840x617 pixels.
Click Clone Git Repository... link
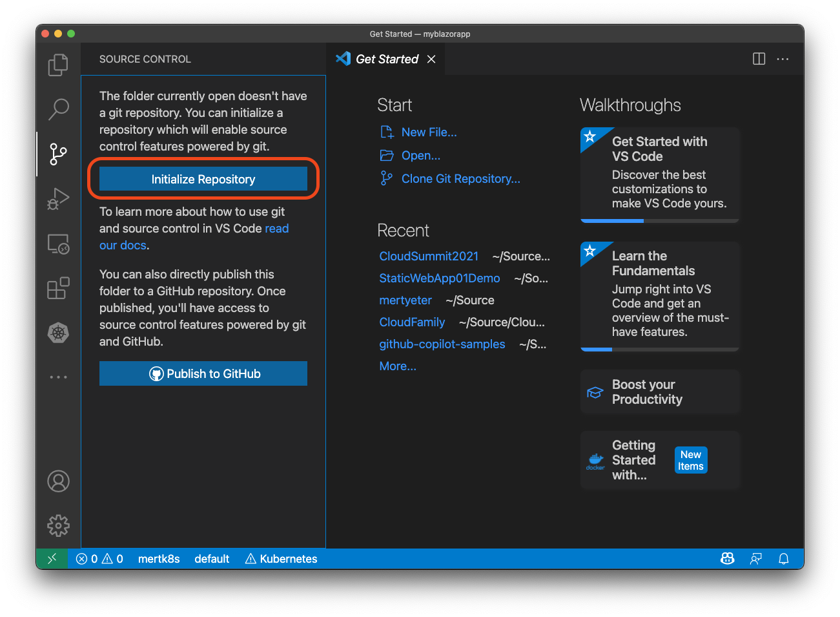click(x=460, y=178)
